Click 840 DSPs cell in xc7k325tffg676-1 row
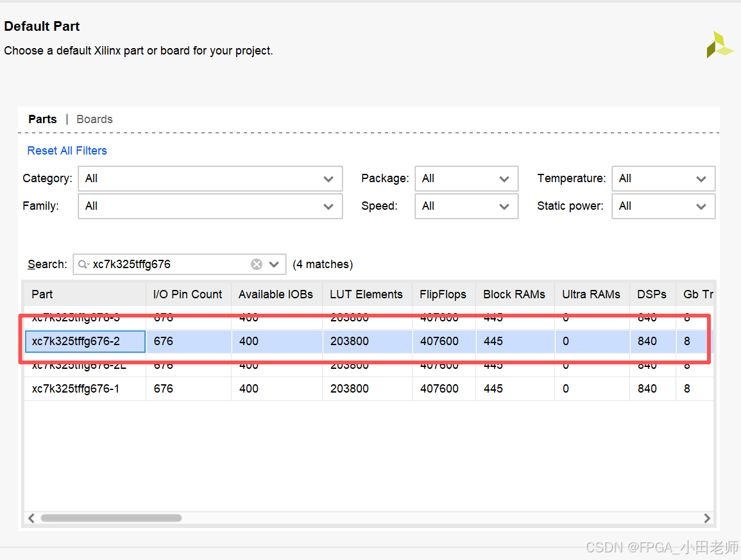The height and width of the screenshot is (560, 741). (652, 389)
